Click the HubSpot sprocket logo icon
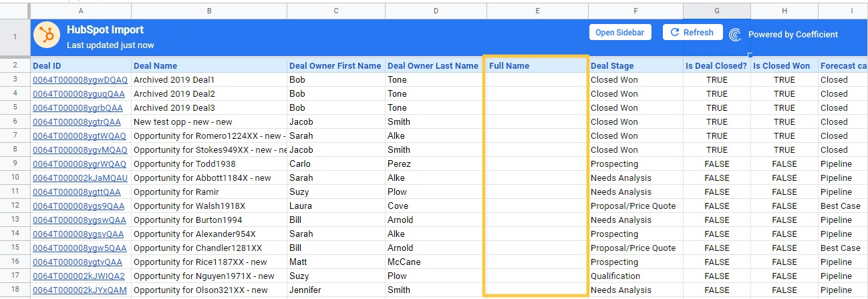The height and width of the screenshot is (299, 868). click(47, 35)
